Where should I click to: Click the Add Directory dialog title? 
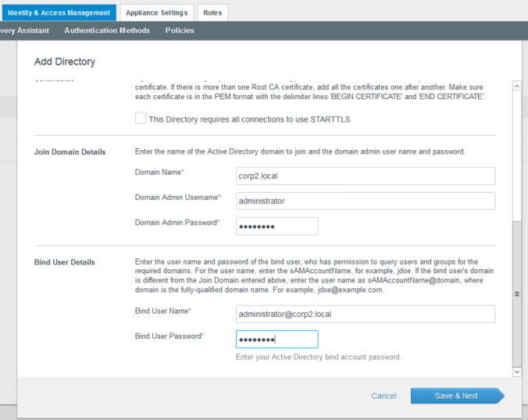coord(65,61)
